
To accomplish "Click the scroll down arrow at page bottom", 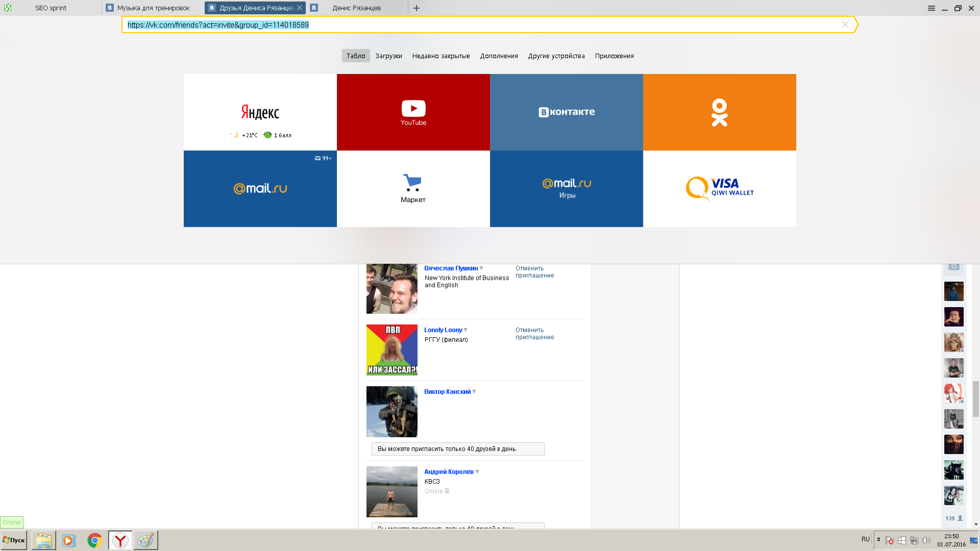I will click(x=976, y=524).
